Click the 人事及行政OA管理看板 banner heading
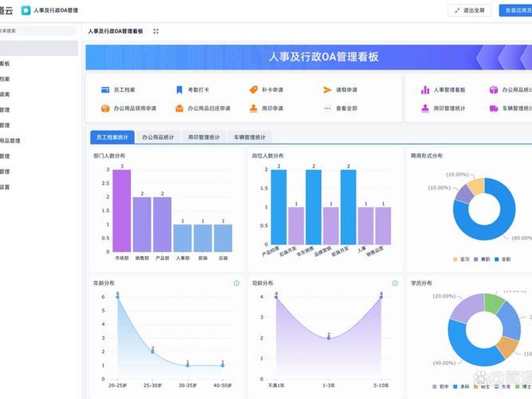 (x=323, y=57)
